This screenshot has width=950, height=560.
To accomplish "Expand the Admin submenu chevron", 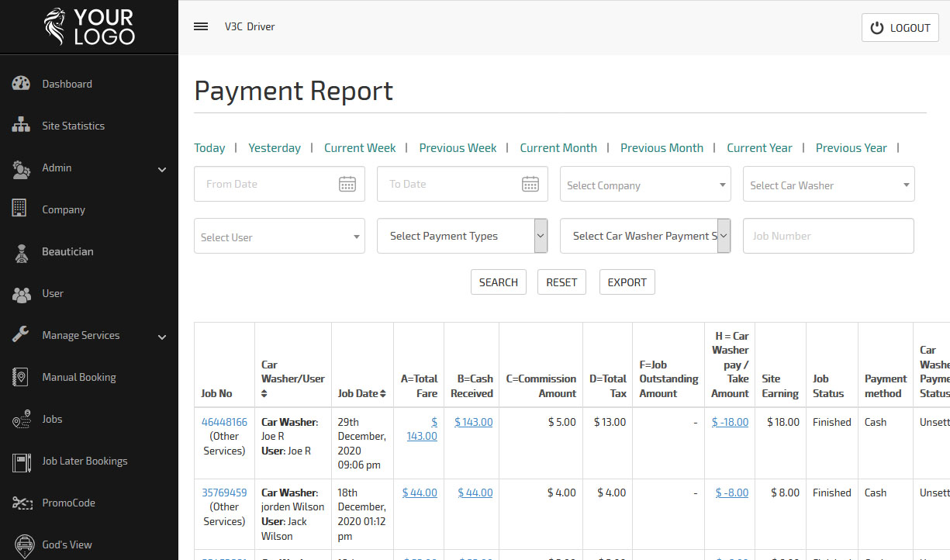I will (162, 169).
